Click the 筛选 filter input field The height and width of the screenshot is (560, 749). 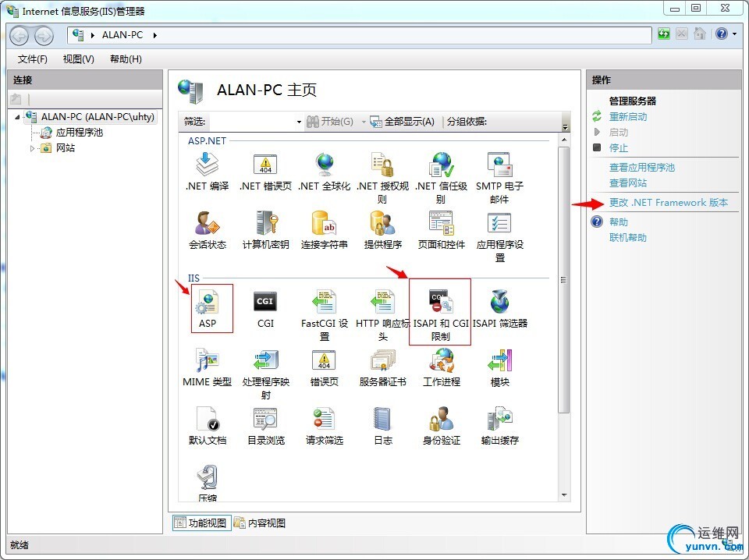251,122
